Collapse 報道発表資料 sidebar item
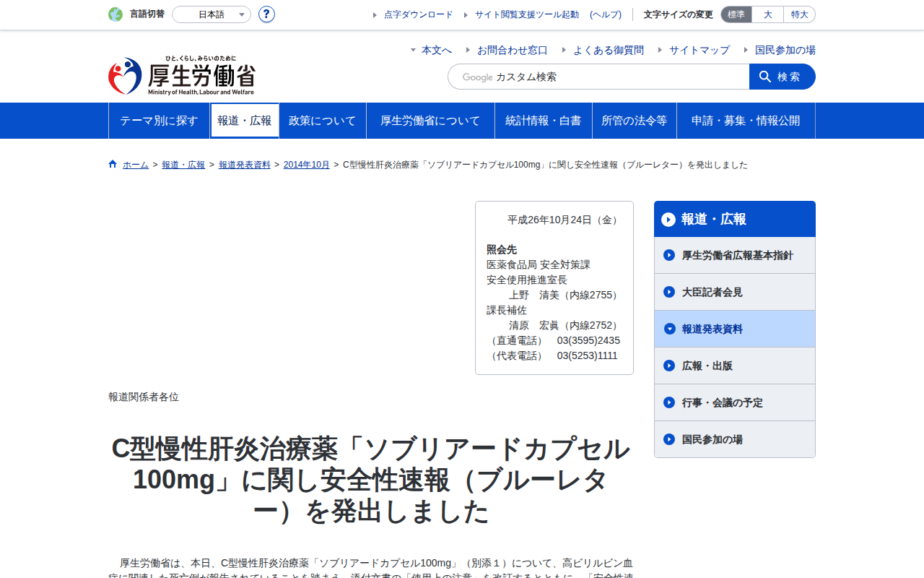This screenshot has height=578, width=924. click(x=735, y=329)
